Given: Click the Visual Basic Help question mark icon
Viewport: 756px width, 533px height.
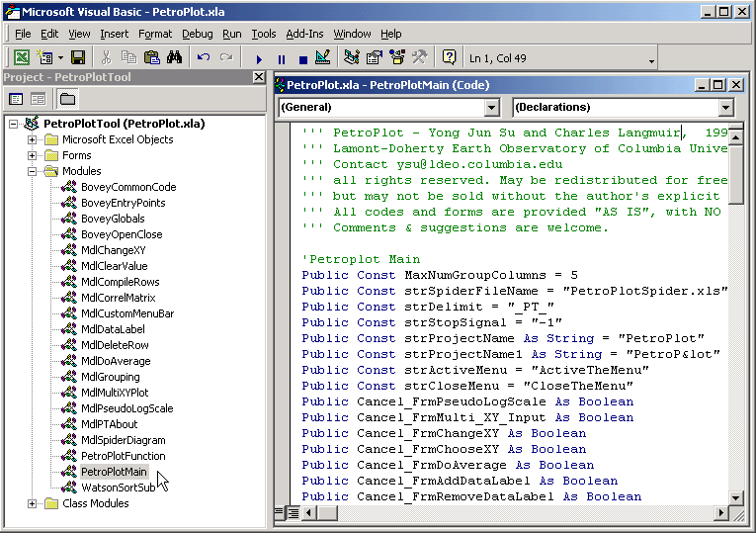Looking at the screenshot, I should (449, 58).
